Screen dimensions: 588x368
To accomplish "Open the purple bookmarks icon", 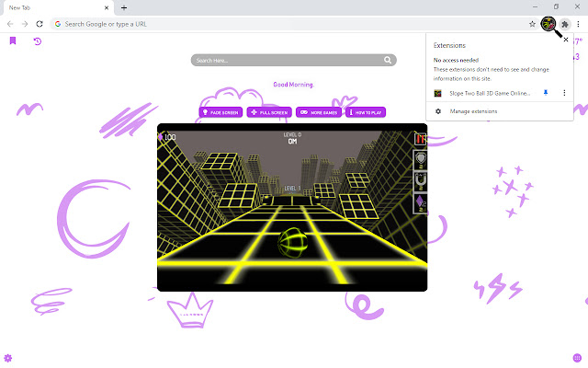I will point(13,41).
